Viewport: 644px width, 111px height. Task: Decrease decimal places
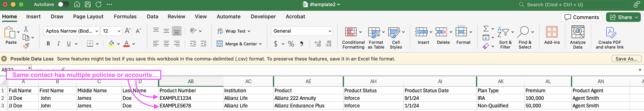pyautogui.click(x=328, y=44)
